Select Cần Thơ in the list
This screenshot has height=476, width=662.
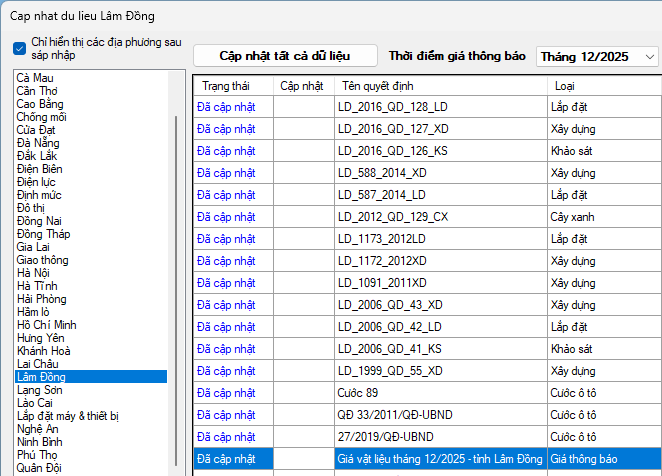[x=37, y=91]
